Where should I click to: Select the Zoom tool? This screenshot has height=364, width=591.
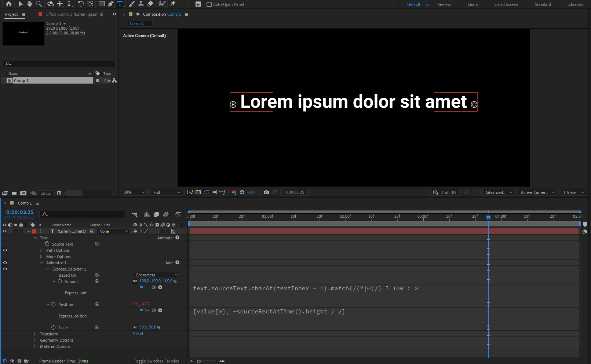point(39,4)
